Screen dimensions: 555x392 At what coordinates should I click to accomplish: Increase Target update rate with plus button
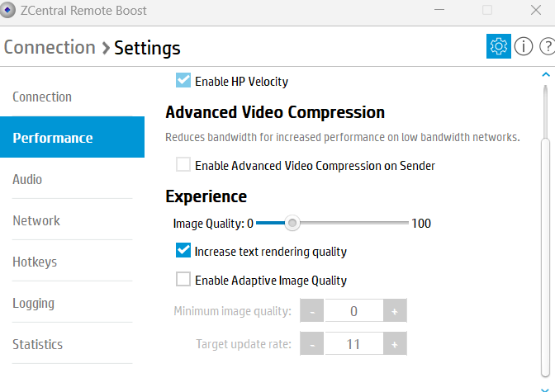point(395,344)
